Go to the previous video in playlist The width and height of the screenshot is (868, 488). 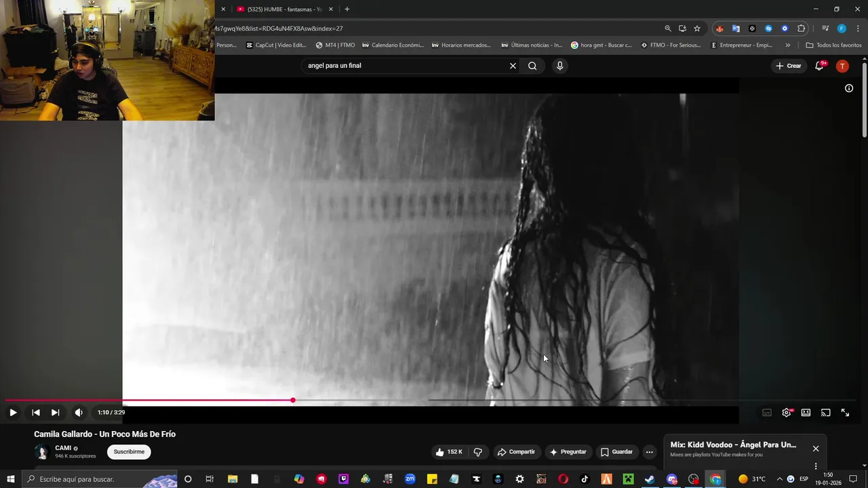coord(36,412)
